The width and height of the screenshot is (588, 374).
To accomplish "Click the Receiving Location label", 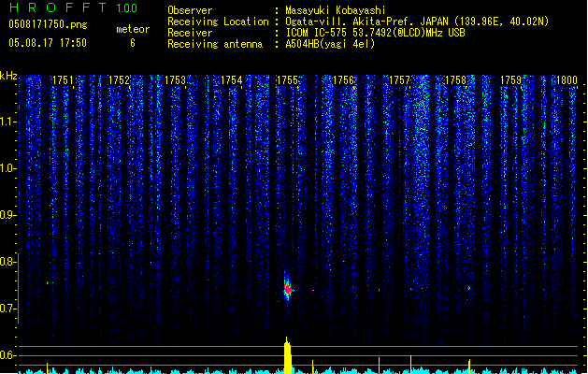I will coord(218,22).
